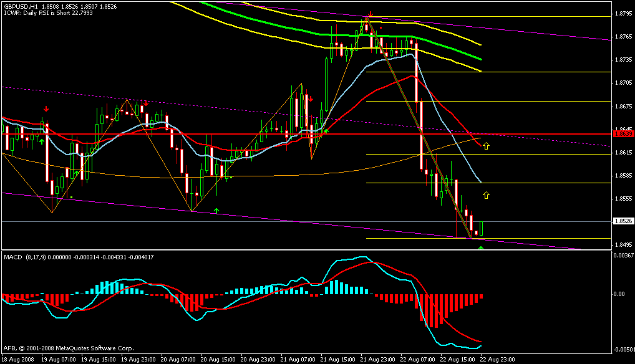
Task: Click the white hollow up arrow marker
Action: click(x=487, y=146)
